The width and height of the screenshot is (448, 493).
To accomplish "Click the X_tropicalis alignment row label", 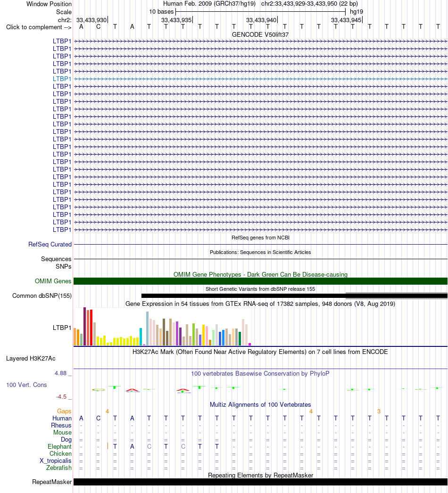I will tap(56, 460).
